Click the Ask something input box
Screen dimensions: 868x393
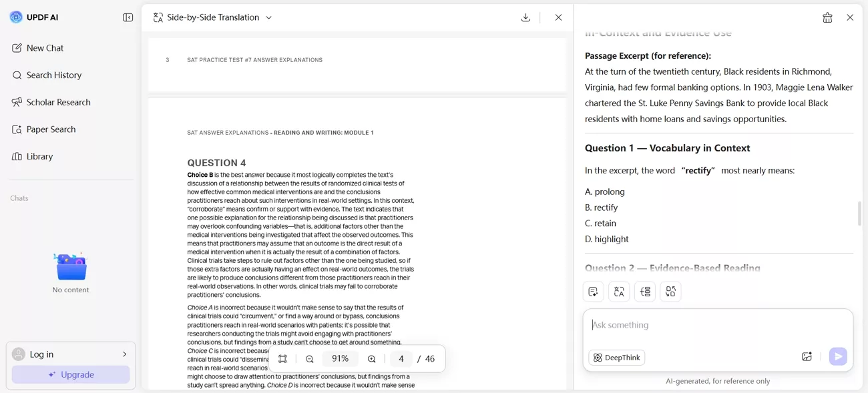[x=718, y=326]
